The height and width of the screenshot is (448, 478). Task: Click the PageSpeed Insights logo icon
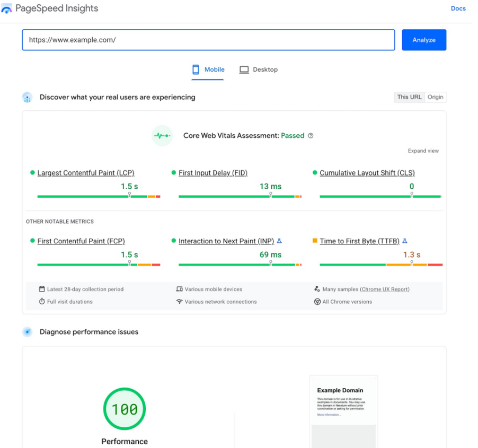[x=7, y=9]
